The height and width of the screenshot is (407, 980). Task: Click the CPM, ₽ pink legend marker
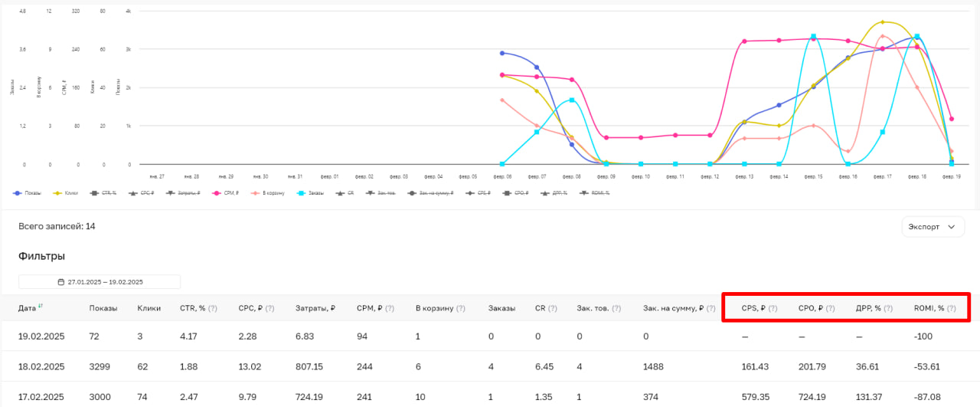click(x=217, y=193)
